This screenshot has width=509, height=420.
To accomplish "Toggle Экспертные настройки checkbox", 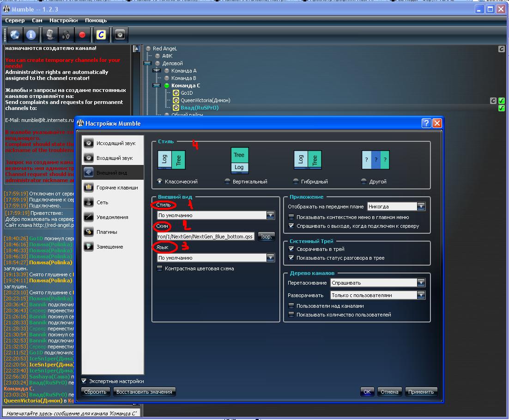I will click(x=84, y=381).
